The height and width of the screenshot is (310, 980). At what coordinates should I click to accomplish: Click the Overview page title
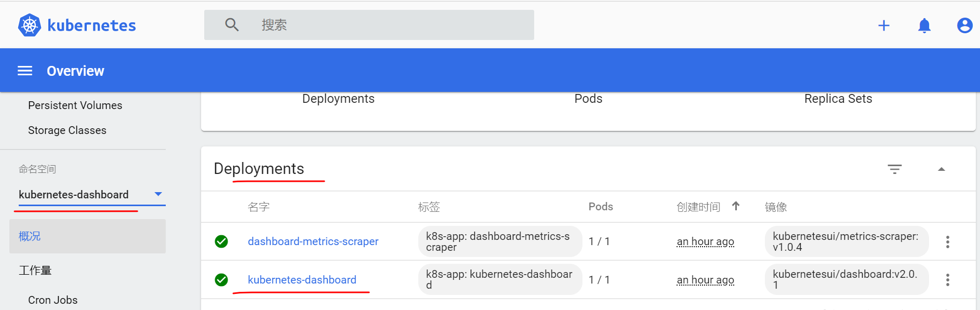tap(75, 71)
